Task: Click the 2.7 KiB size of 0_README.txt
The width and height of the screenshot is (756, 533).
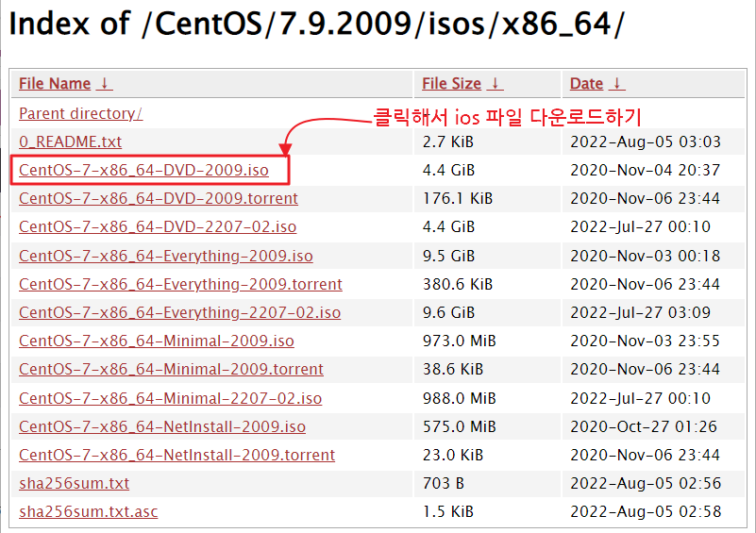Action: pos(448,142)
